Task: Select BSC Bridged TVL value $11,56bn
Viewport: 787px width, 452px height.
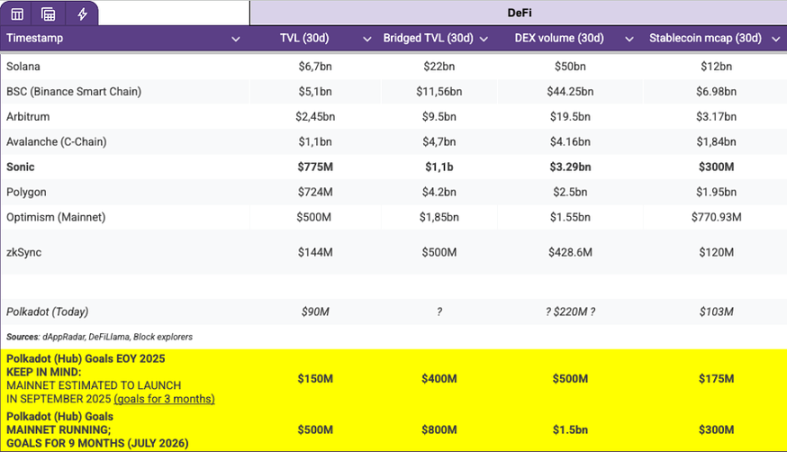Action: 439,91
